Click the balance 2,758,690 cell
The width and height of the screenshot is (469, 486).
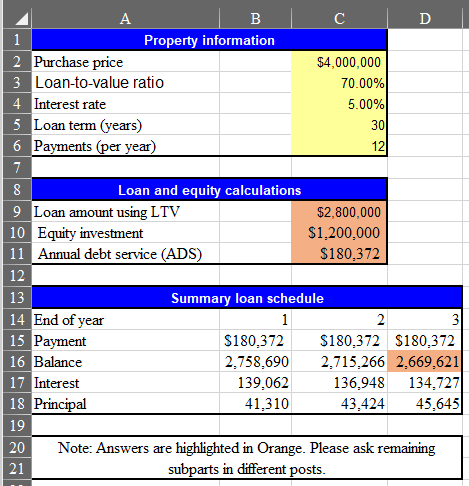pyautogui.click(x=255, y=361)
